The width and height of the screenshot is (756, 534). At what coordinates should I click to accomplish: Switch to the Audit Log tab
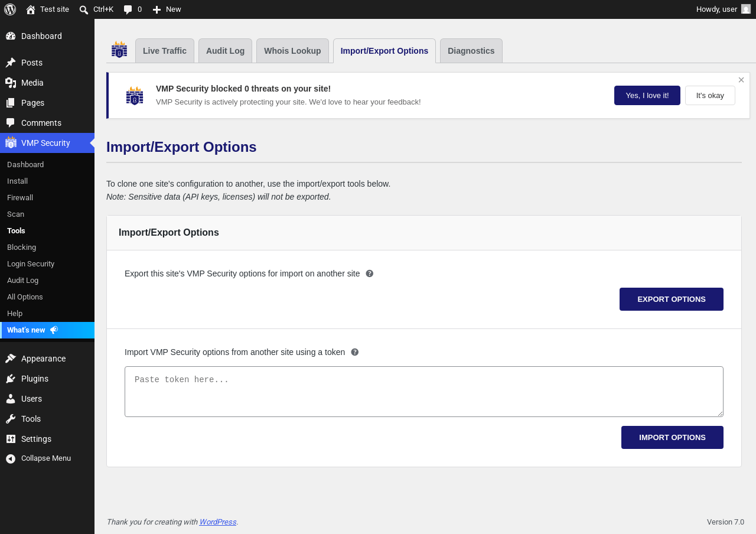point(225,51)
